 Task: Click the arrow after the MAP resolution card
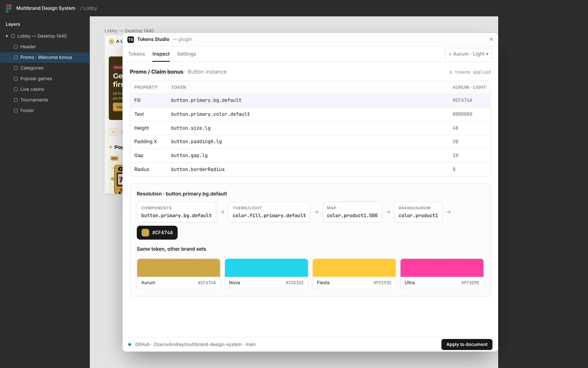[x=388, y=212]
